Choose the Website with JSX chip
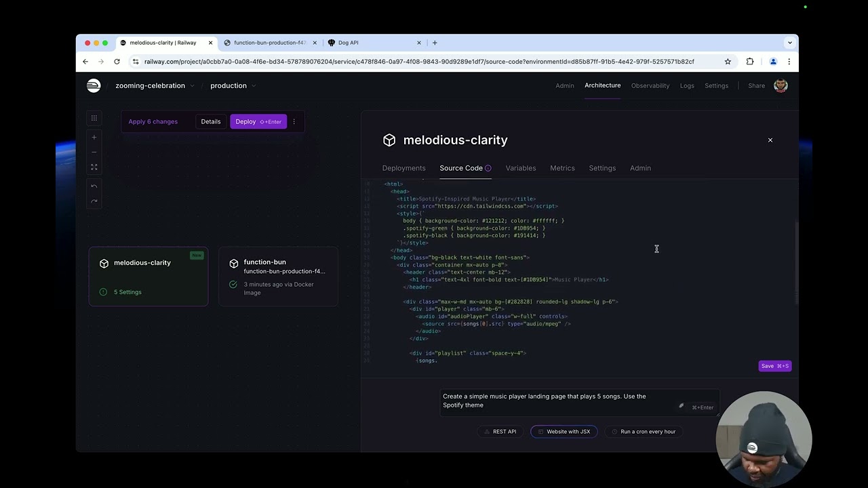The width and height of the screenshot is (868, 488). tap(564, 432)
